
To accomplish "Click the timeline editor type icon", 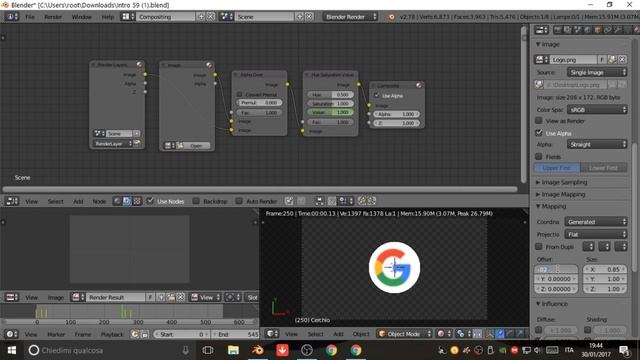I will point(11,334).
